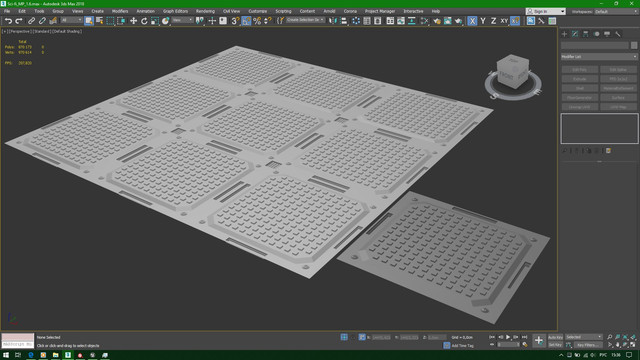Open the Key Filters dialog
The width and height of the screenshot is (640, 360).
588,345
